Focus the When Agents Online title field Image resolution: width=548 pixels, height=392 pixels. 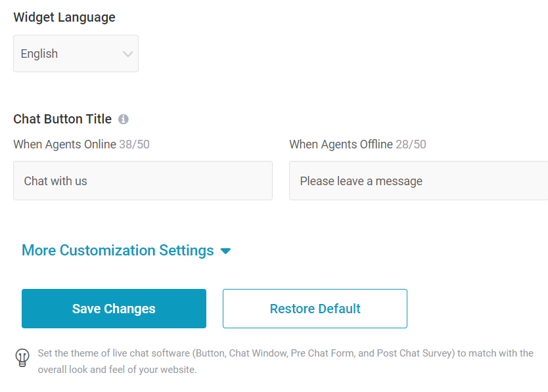point(143,181)
